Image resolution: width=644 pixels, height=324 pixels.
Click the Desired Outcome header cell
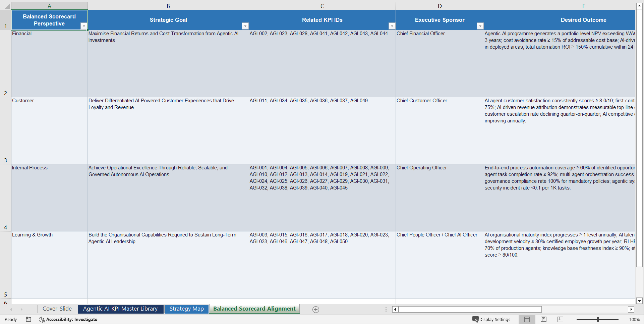point(560,20)
